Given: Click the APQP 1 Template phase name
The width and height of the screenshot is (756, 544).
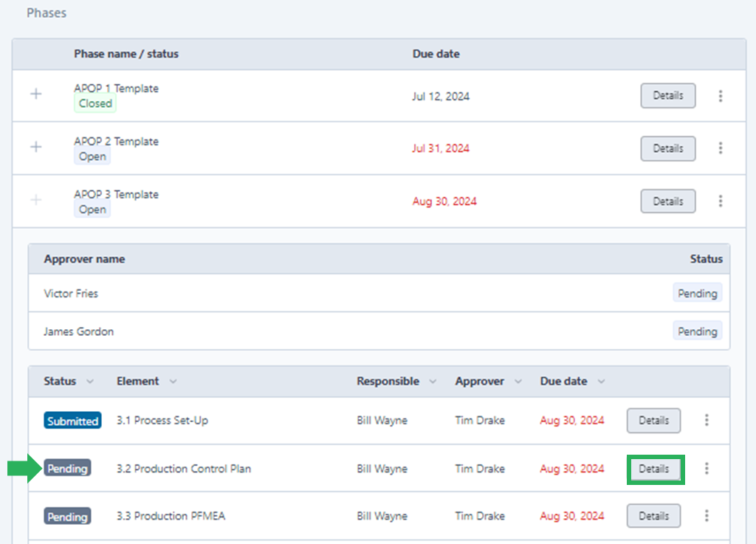Looking at the screenshot, I should (116, 88).
